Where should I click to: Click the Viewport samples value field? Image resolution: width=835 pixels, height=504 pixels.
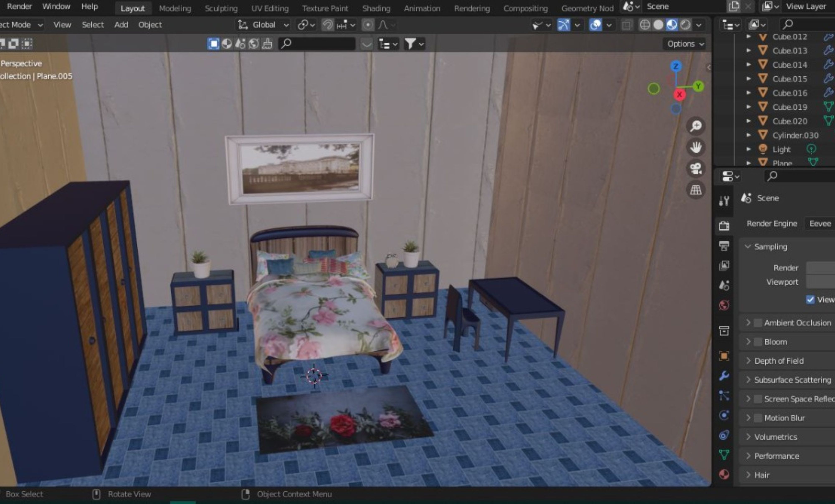(824, 282)
